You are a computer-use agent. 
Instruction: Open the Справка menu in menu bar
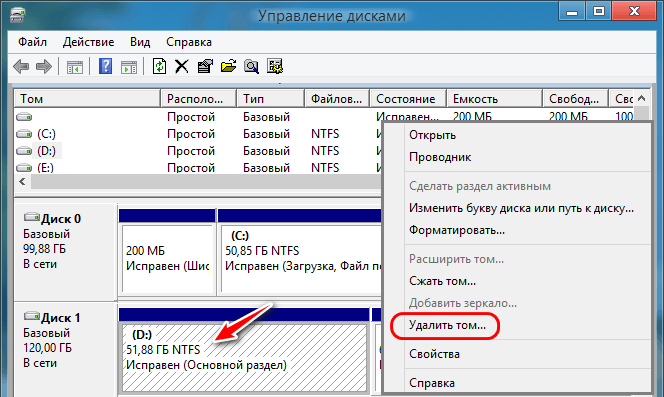pos(189,42)
